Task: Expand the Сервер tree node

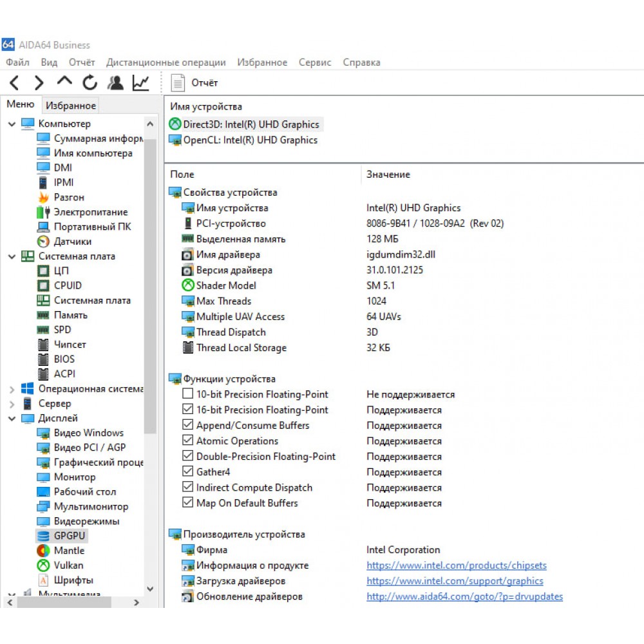Action: [x=12, y=404]
